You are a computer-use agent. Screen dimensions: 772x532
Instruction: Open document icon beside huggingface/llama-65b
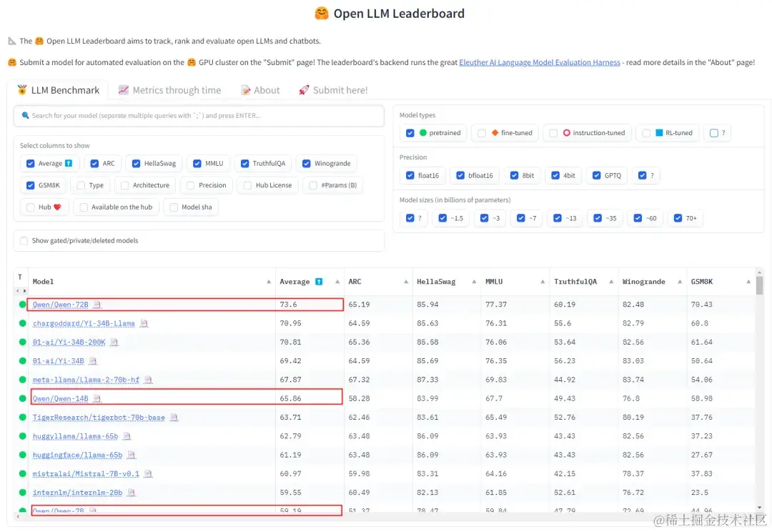click(x=131, y=455)
